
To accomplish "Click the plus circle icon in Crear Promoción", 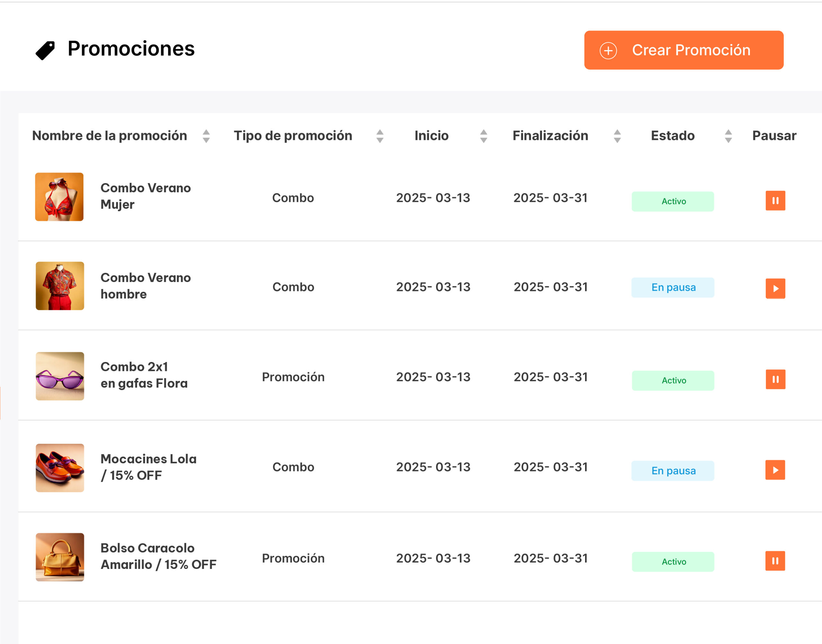I will 608,50.
